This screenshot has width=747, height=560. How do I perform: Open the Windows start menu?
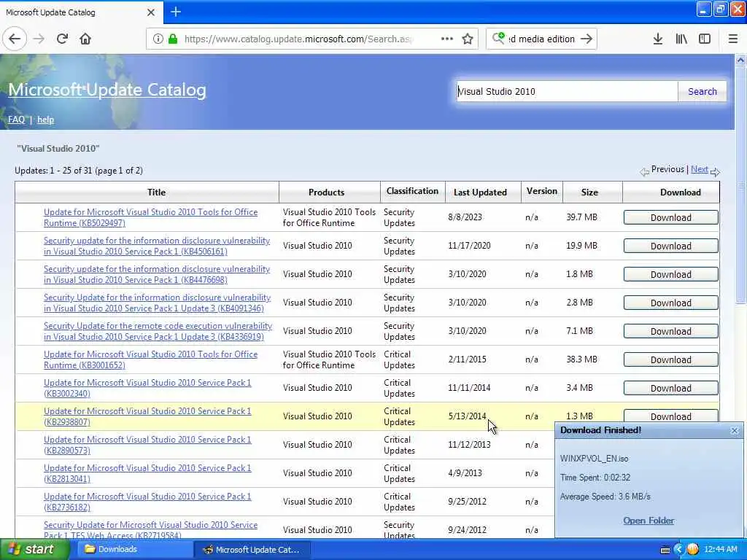point(34,550)
